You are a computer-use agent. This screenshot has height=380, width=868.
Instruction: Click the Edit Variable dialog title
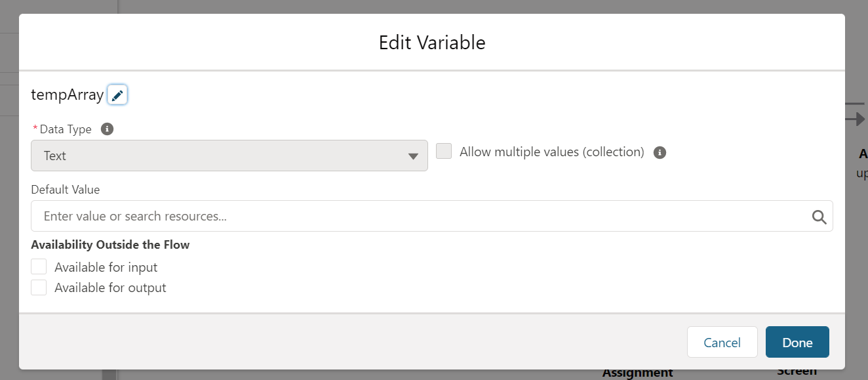pyautogui.click(x=432, y=43)
